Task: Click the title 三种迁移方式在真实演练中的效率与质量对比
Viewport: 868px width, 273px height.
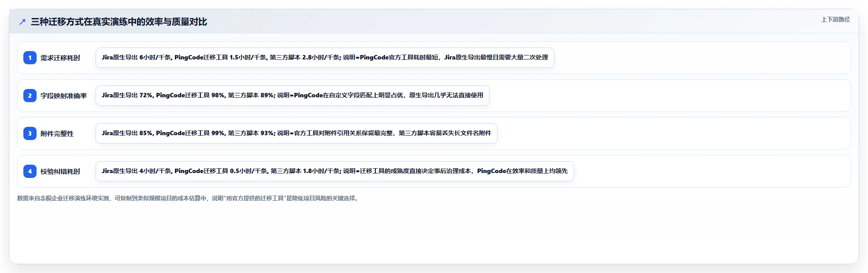Action: pos(119,22)
